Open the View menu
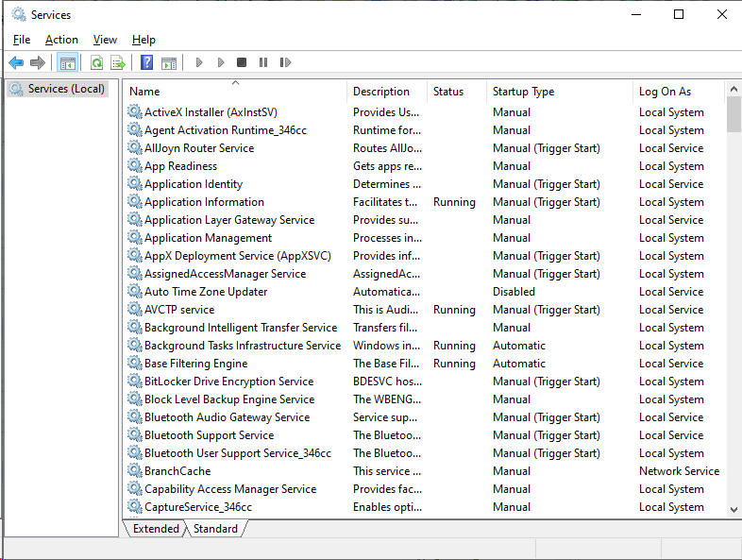This screenshot has width=742, height=560. [x=105, y=40]
